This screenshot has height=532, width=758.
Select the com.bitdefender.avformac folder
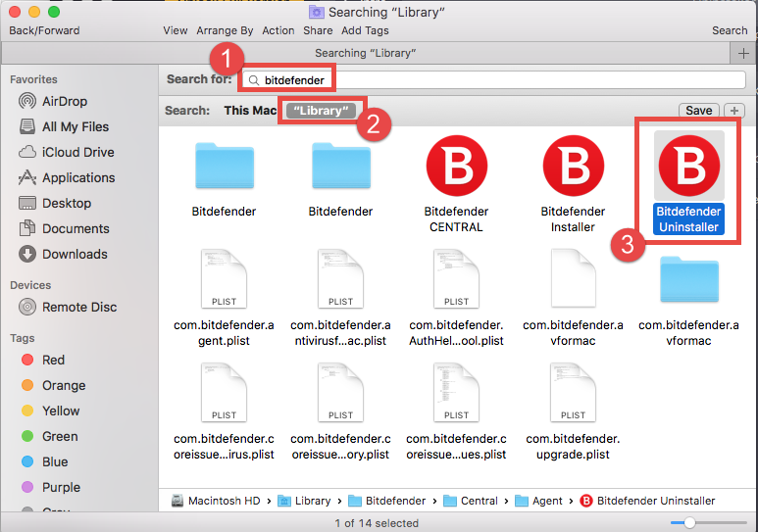pyautogui.click(x=689, y=279)
